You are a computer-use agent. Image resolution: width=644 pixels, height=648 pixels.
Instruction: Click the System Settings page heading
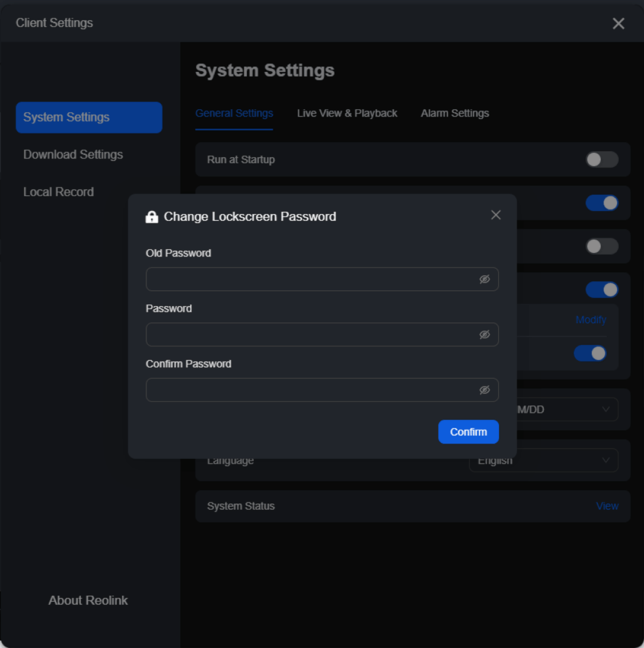pyautogui.click(x=265, y=71)
